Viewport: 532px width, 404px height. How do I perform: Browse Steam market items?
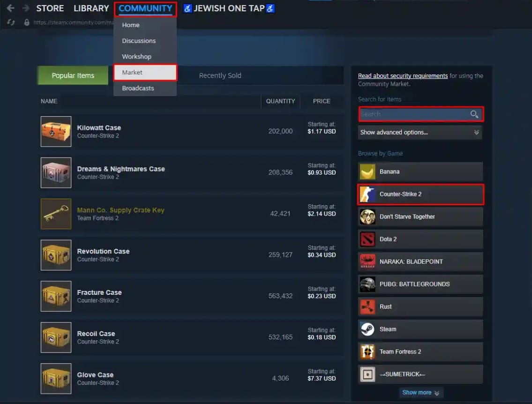pyautogui.click(x=420, y=329)
